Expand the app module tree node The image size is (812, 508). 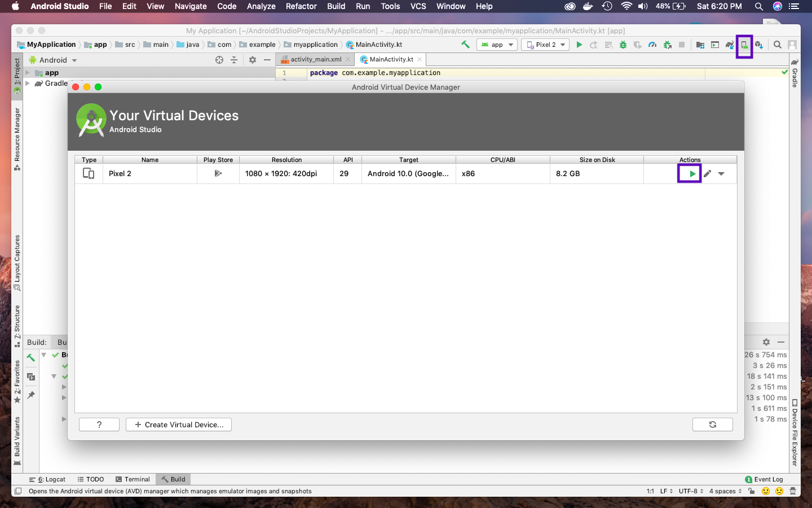click(x=27, y=73)
